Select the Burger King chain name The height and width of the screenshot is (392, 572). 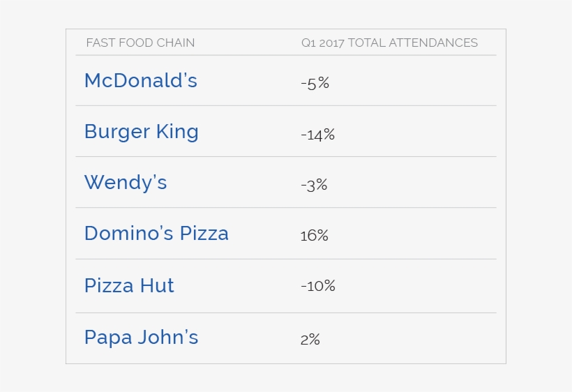point(141,132)
